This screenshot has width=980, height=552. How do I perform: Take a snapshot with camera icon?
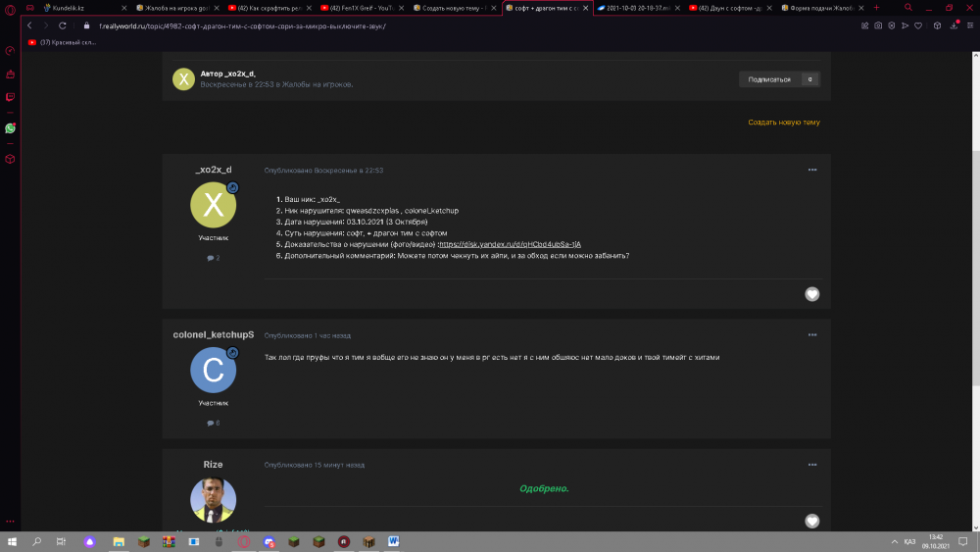coord(878,25)
